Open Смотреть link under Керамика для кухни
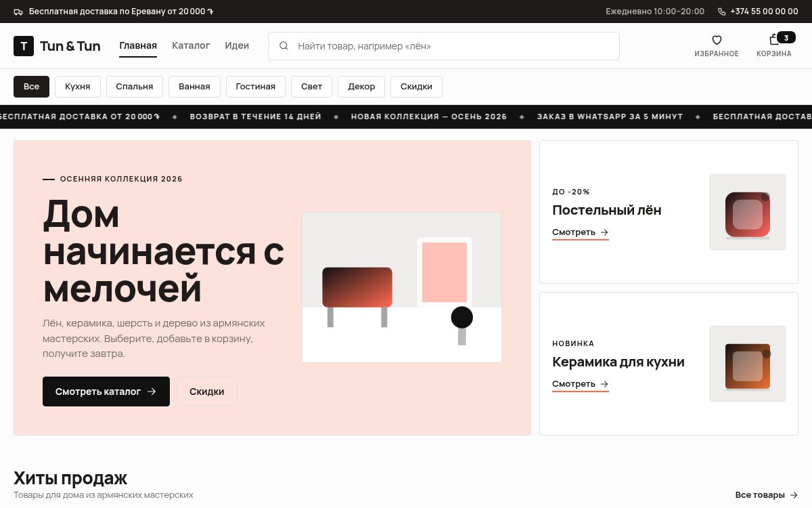Screen dimensions: 812x508 tap(581, 384)
